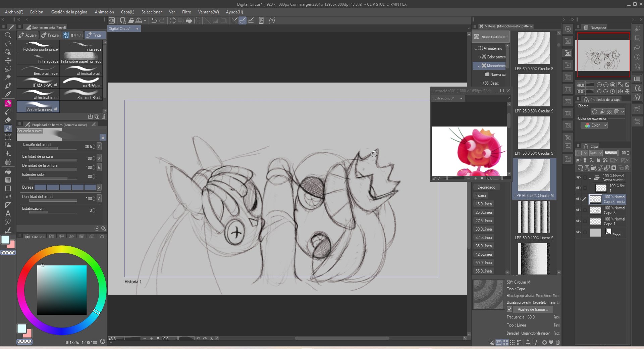Viewport: 644px width, 349px height.
Task: Open tool property wrench settings icon
Action: point(104,229)
